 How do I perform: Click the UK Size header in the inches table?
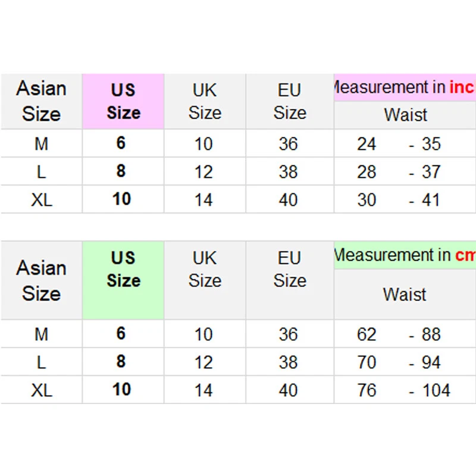205,101
